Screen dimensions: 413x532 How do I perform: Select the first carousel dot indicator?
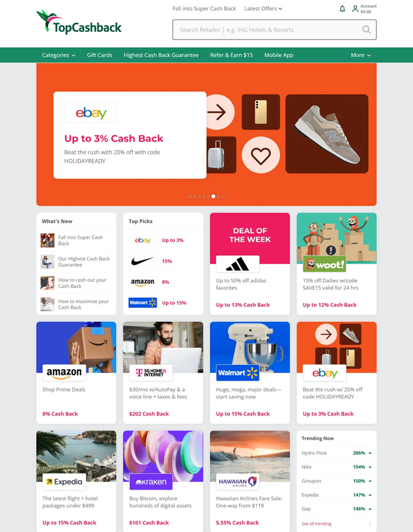(x=190, y=197)
